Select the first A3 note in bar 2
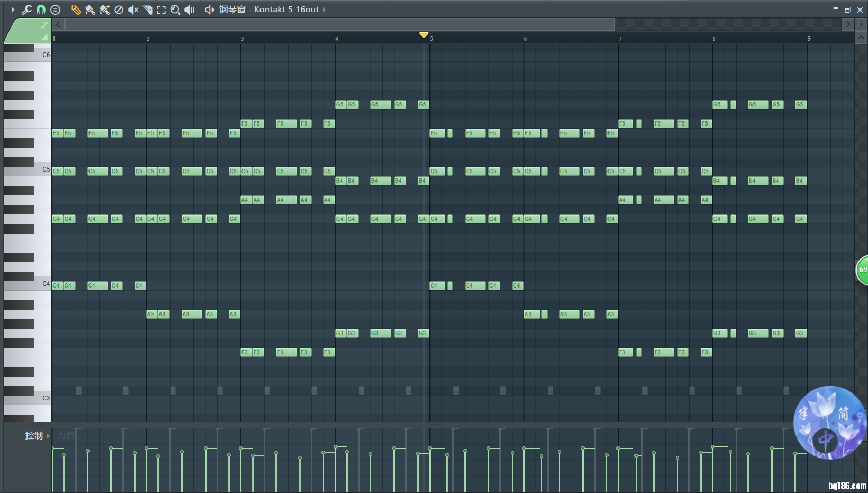 coord(151,314)
